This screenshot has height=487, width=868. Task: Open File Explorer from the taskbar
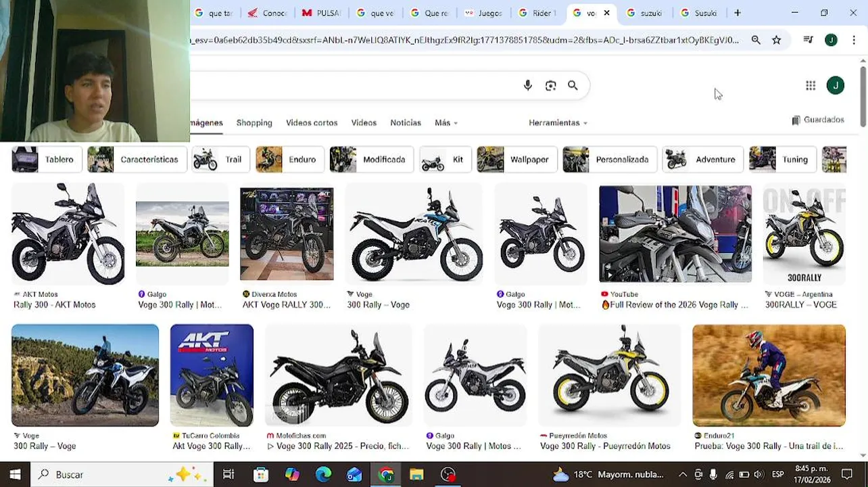[x=416, y=475]
